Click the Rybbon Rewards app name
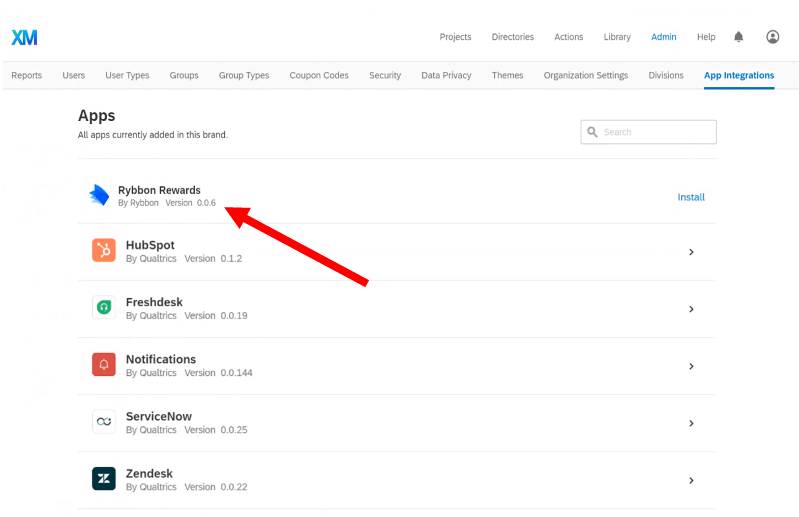799x517 pixels. [x=159, y=190]
